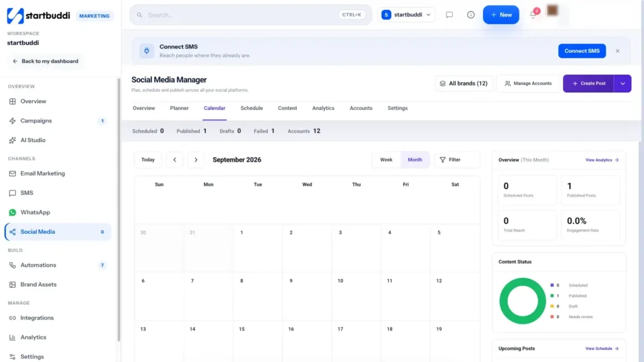Click the Draft legend yellow swatch
This screenshot has height=362, width=644.
tap(552, 306)
